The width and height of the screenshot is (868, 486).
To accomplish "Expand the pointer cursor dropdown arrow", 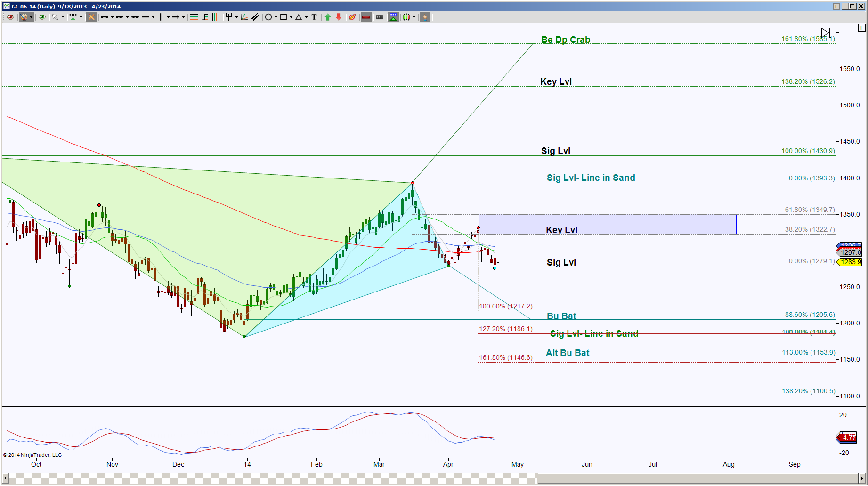I will click(63, 17).
